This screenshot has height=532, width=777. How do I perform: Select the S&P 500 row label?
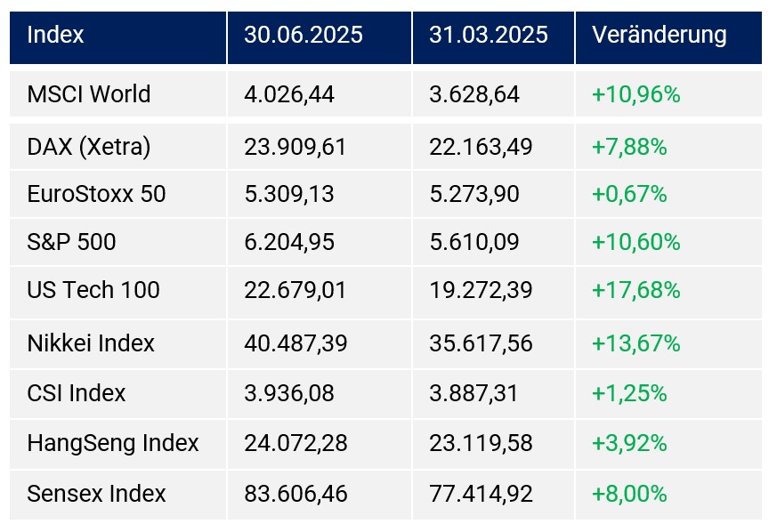click(x=71, y=242)
